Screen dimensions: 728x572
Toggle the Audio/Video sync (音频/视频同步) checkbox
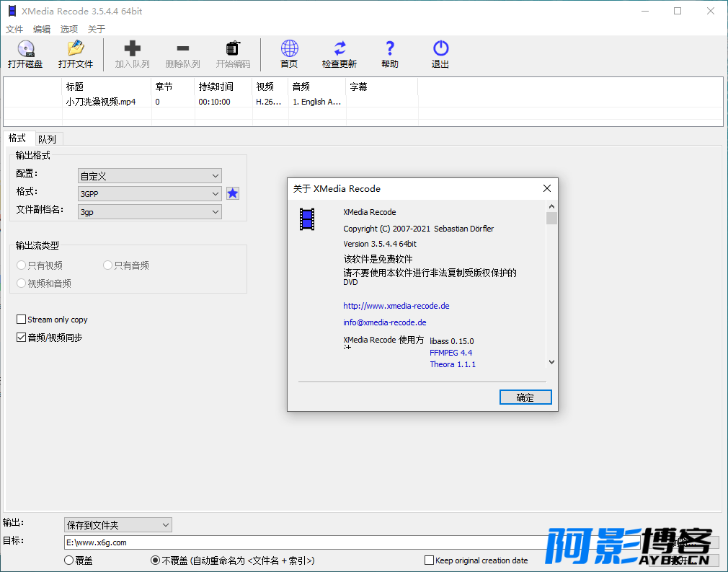(21, 338)
